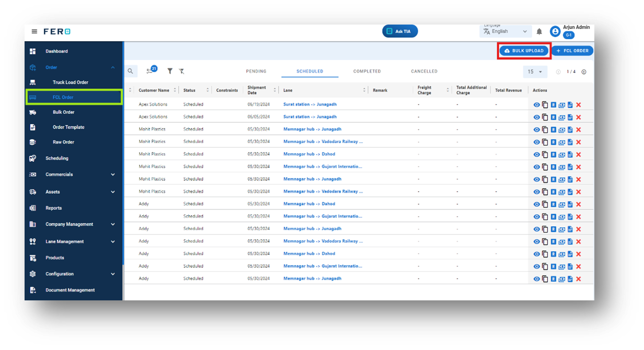Sort by Status column
This screenshot has height=350, width=644.
tap(208, 90)
